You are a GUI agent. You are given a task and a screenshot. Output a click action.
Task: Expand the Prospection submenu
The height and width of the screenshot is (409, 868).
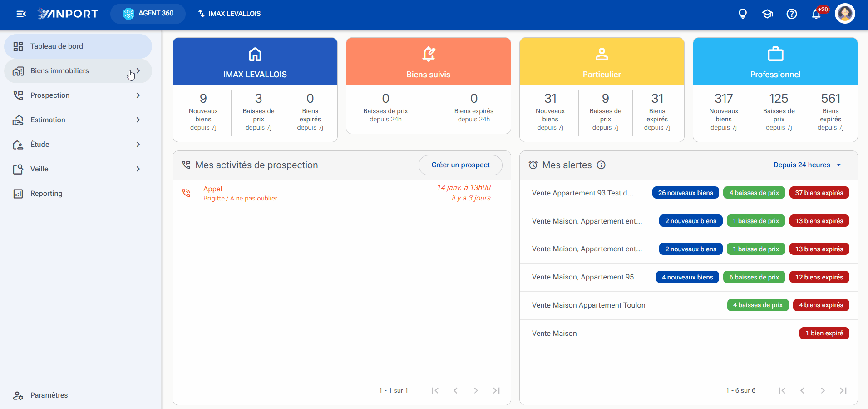point(138,95)
